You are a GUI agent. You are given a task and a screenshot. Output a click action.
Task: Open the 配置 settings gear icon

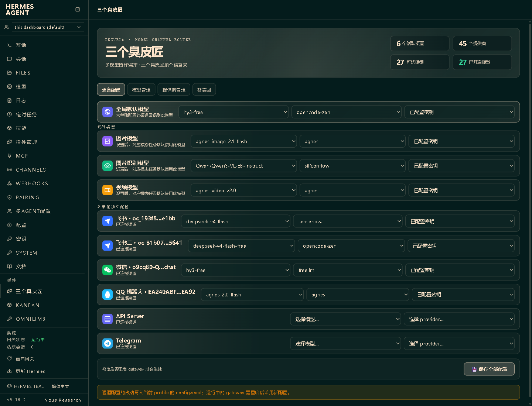click(x=9, y=225)
